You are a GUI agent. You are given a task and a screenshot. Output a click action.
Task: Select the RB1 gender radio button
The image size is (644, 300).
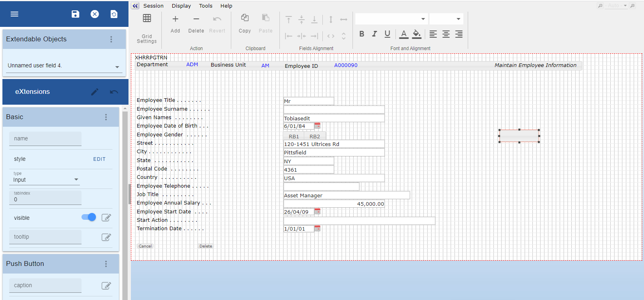point(293,137)
